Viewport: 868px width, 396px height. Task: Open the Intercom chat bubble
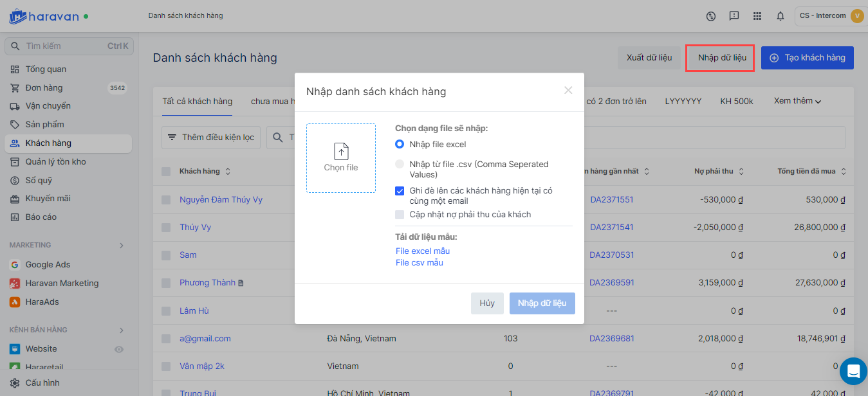(x=853, y=371)
